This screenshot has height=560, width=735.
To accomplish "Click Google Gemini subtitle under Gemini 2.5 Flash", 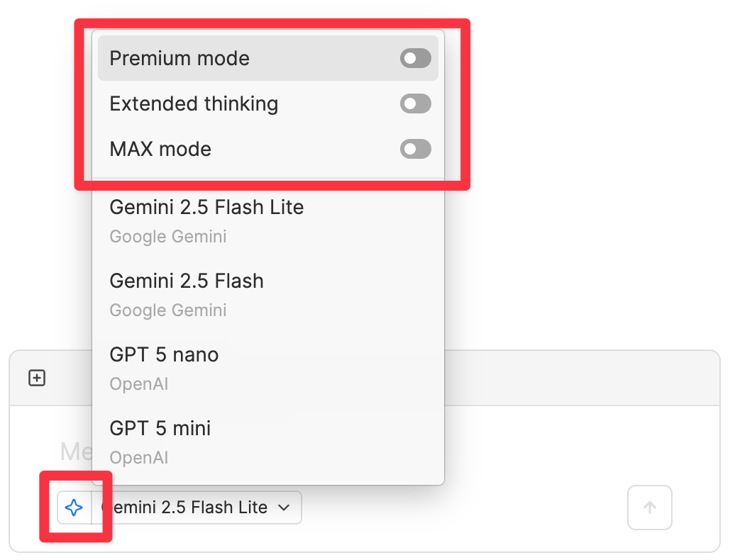I will (x=168, y=310).
